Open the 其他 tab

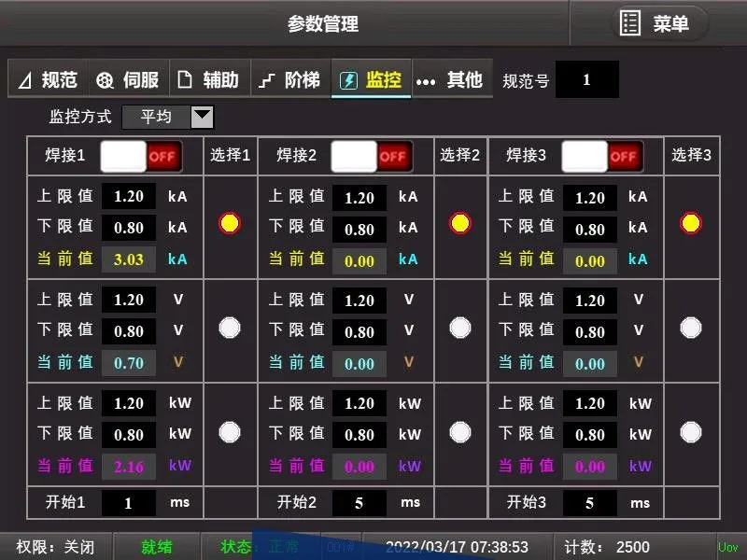coord(451,80)
